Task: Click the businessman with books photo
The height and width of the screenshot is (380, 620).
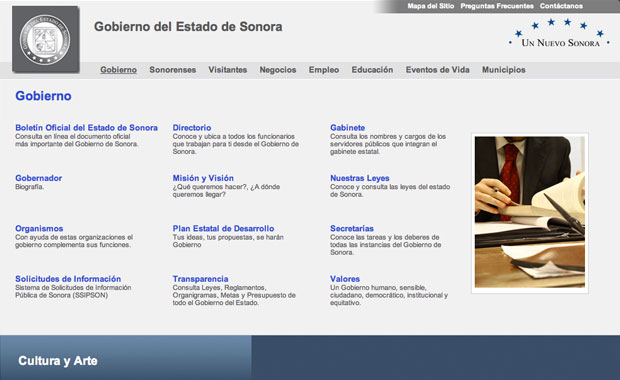Action: (530, 212)
